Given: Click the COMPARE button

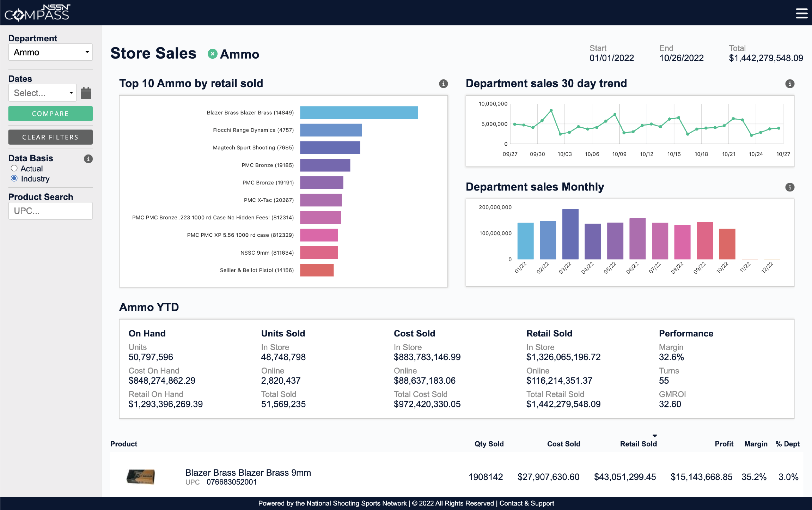Looking at the screenshot, I should pyautogui.click(x=50, y=114).
